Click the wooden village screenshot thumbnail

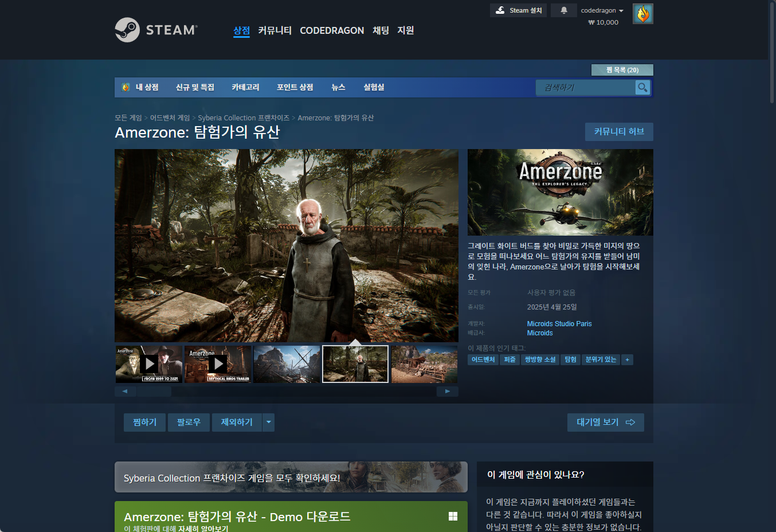pos(424,363)
